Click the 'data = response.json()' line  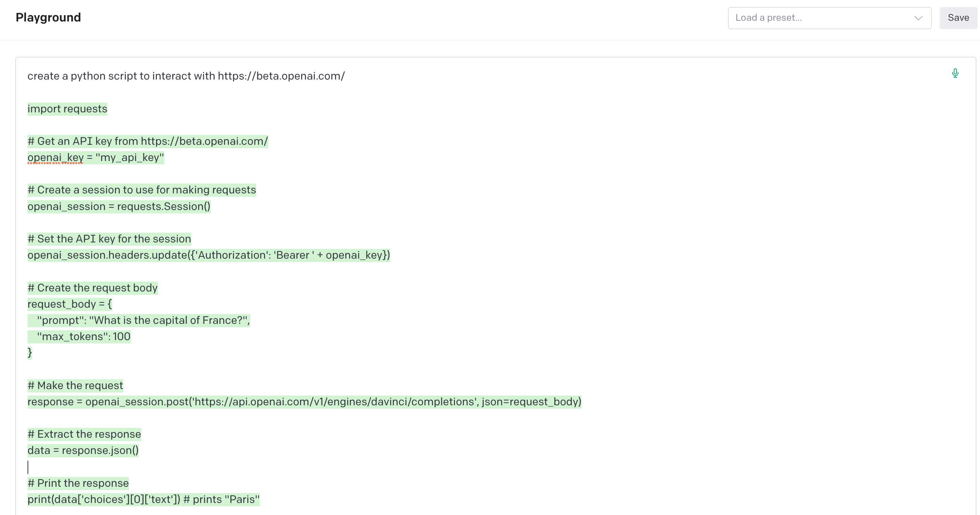83,451
